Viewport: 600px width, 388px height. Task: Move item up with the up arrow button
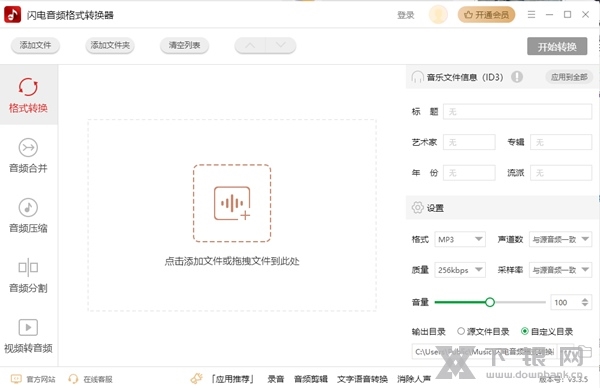250,45
